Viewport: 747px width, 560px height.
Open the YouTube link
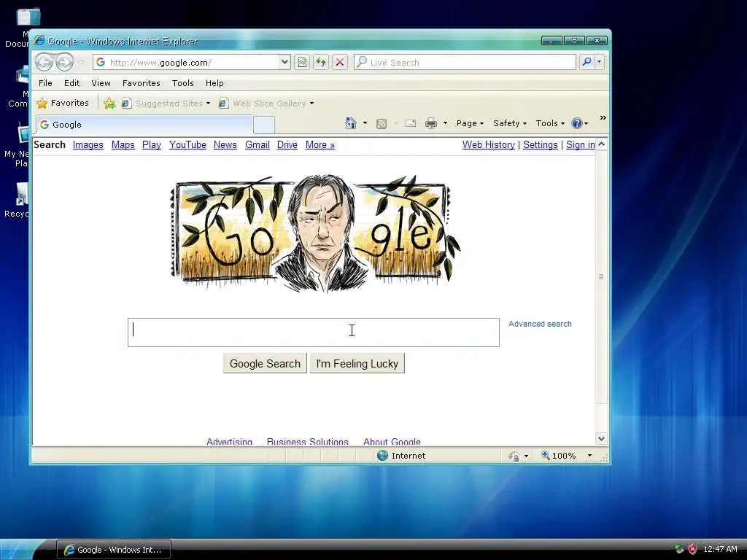point(187,145)
